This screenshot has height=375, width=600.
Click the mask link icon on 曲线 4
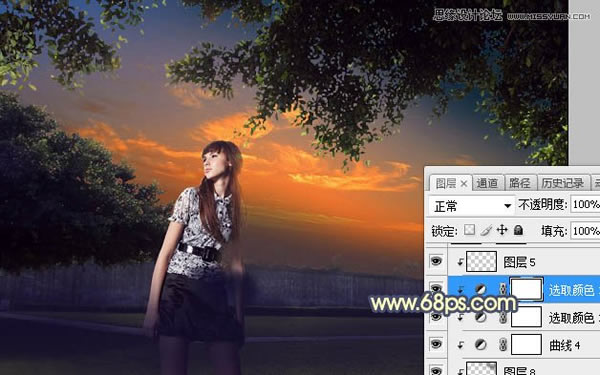point(502,345)
